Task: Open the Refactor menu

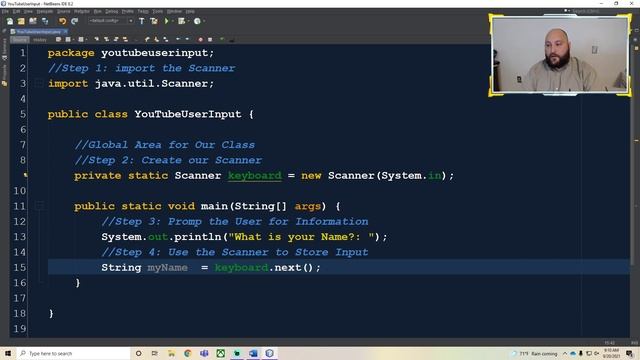Action: click(82, 11)
